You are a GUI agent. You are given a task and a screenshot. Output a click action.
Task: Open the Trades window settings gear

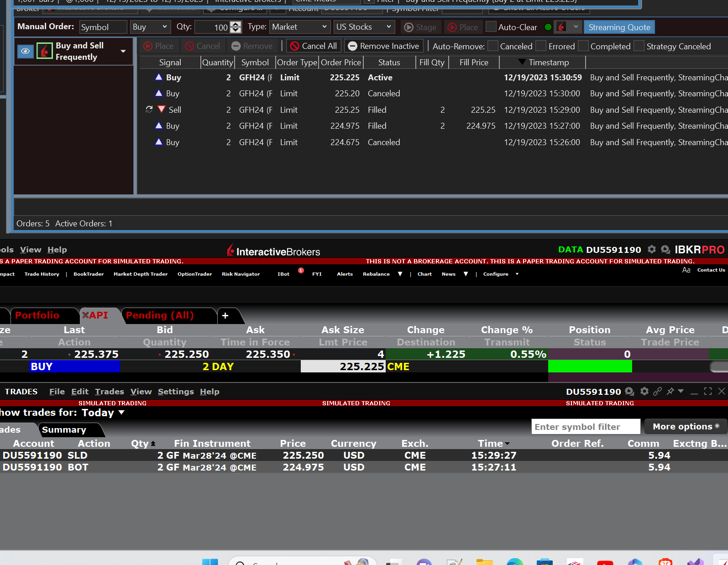[x=644, y=391]
